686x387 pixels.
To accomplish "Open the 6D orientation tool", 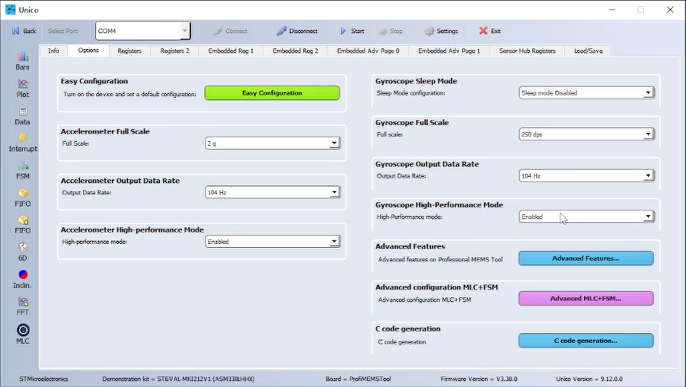I will (x=23, y=252).
